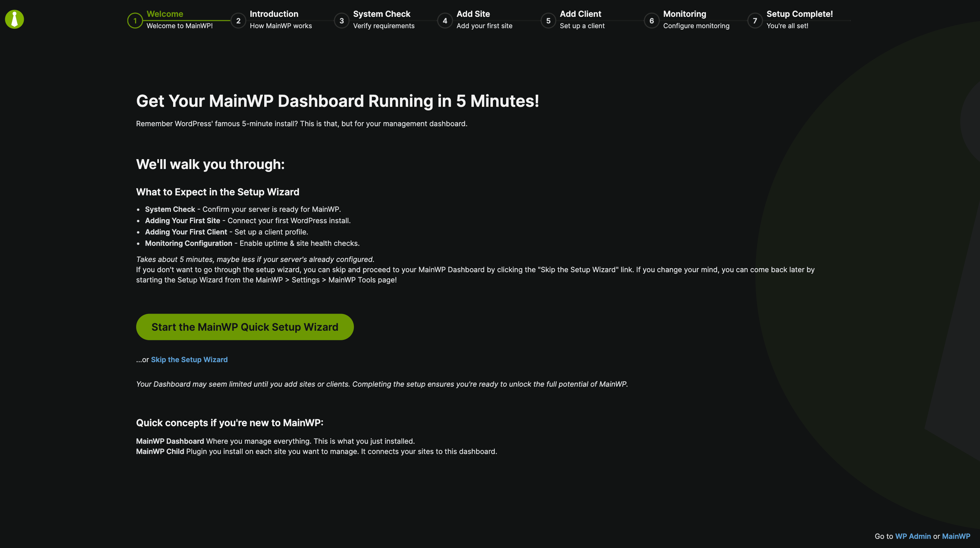Select step 1 circle for Welcome

tap(135, 20)
